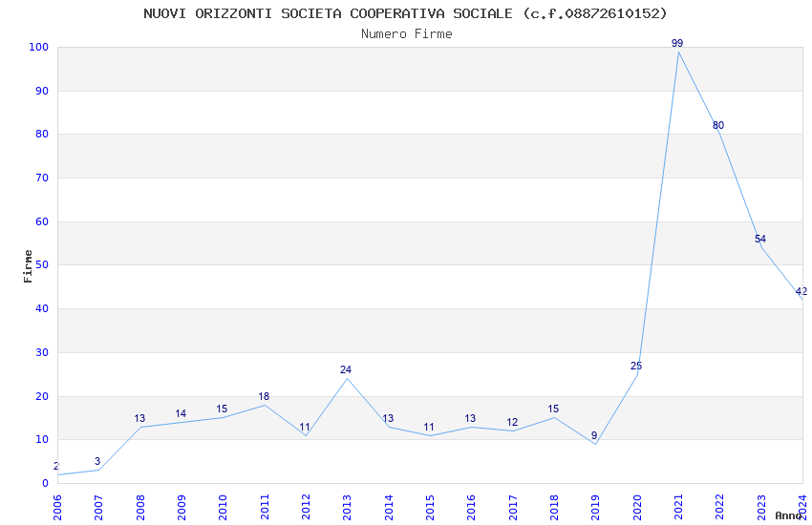Click the data label 80 for 2022
The image size is (812, 525).
point(718,125)
